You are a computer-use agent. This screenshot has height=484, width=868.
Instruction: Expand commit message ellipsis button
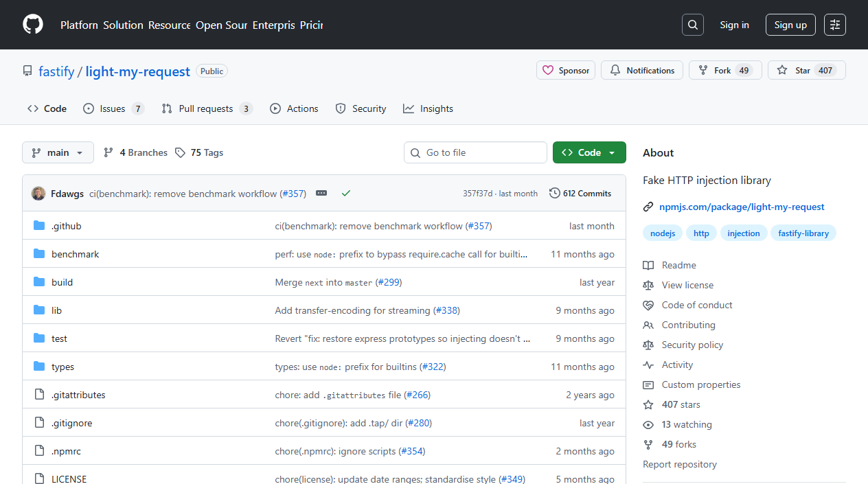[321, 194]
